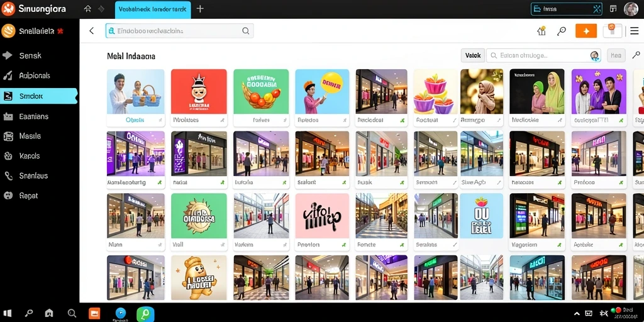The image size is (644, 322).
Task: Click the home icon next to logo
Action: tap(87, 9)
